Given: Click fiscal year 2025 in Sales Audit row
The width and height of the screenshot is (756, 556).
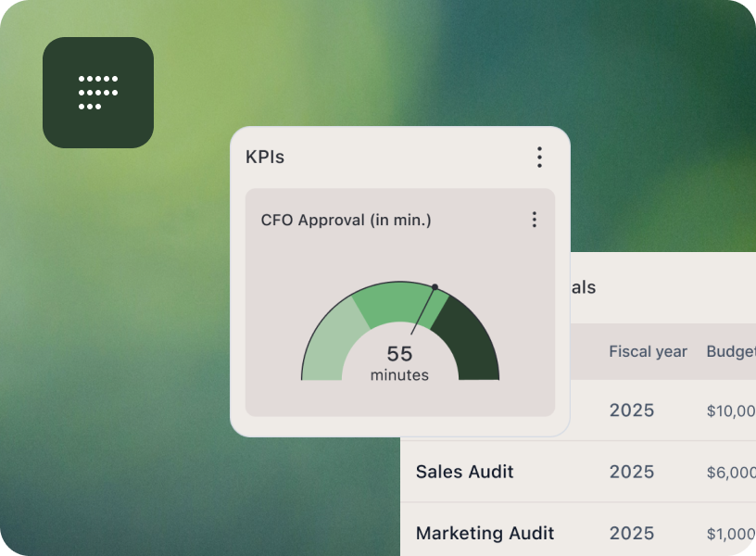Looking at the screenshot, I should click(x=631, y=472).
